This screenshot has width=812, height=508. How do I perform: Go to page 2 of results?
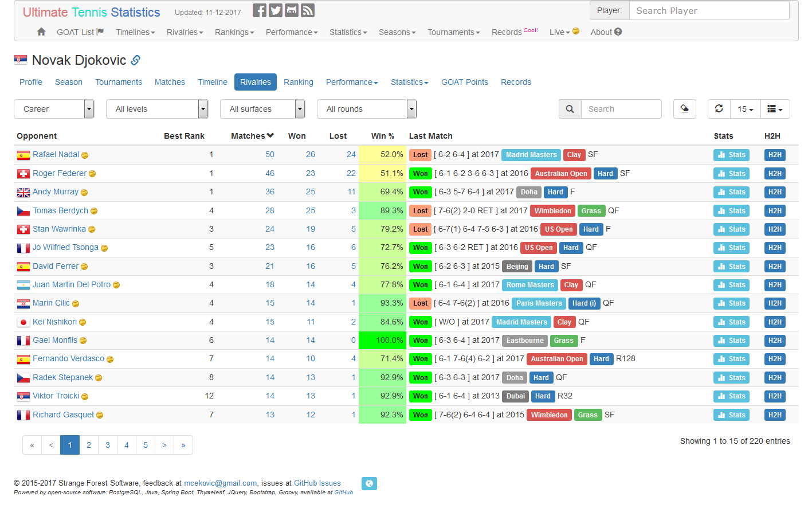[89, 445]
